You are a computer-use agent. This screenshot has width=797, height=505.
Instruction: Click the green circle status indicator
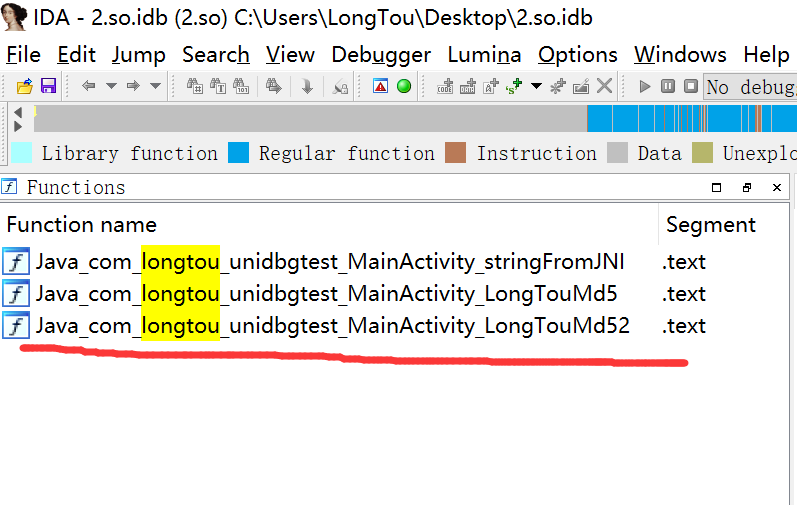404,86
